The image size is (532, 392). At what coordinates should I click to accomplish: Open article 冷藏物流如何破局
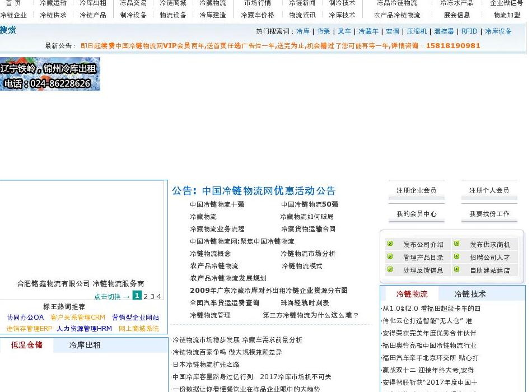(x=307, y=217)
